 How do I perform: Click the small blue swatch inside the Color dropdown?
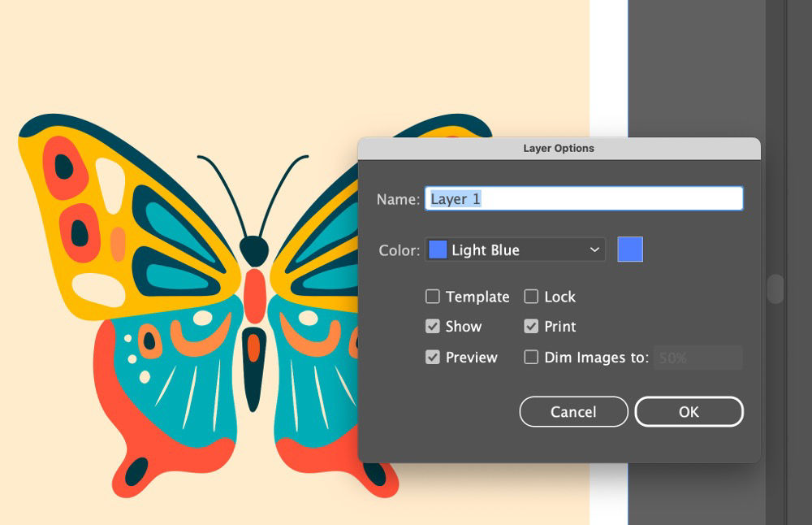point(437,249)
